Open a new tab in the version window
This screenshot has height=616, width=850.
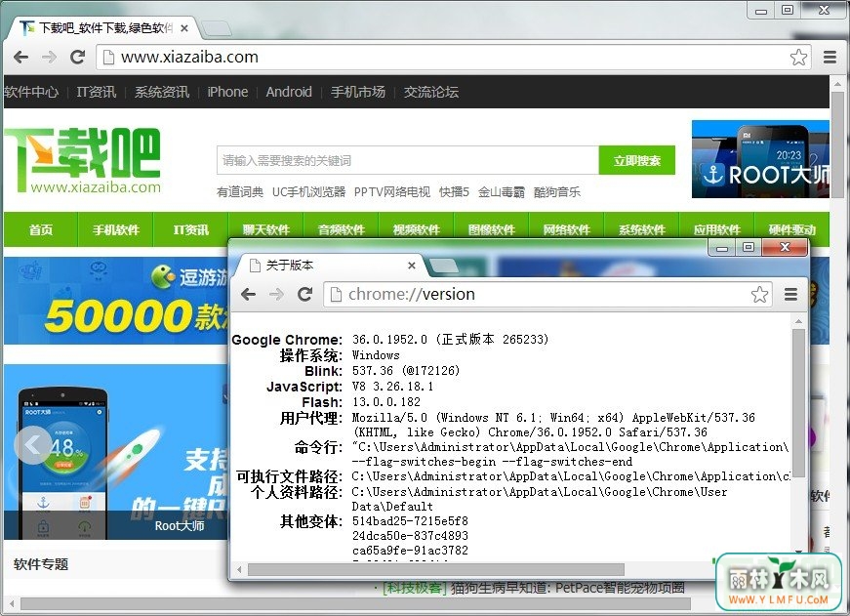(444, 266)
